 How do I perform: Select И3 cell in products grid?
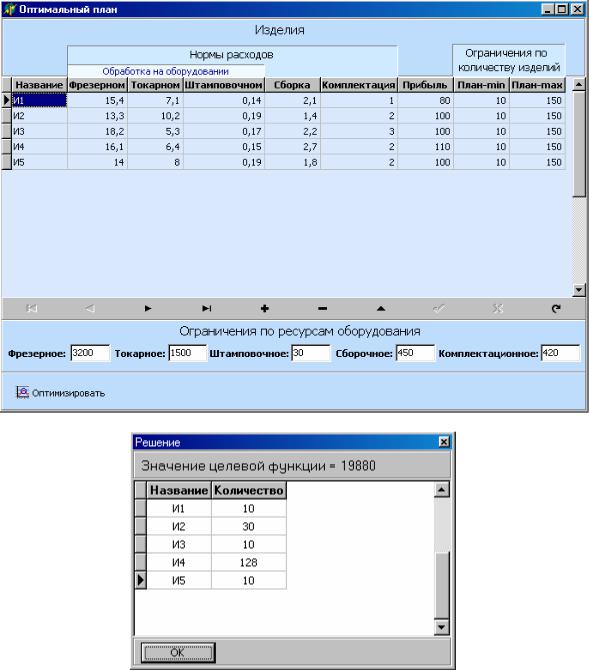click(39, 131)
